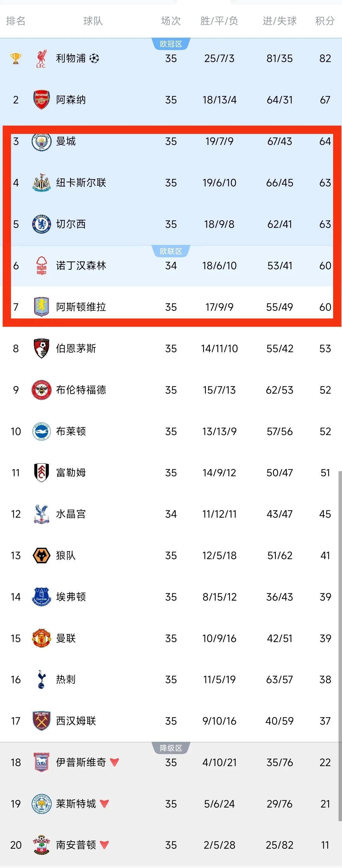Click the Tottenham cockerel badge
This screenshot has width=342, height=868.
tap(41, 680)
